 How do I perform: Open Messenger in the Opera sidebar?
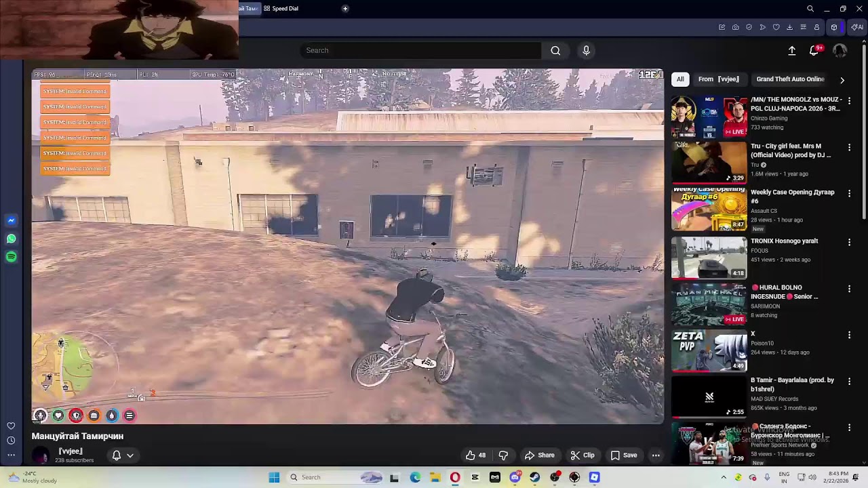pyautogui.click(x=11, y=221)
